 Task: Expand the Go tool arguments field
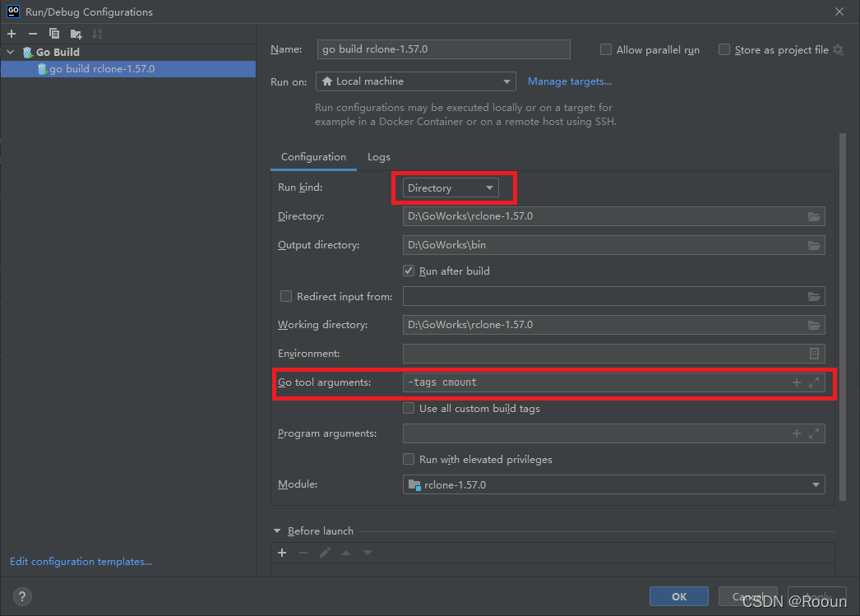click(814, 382)
